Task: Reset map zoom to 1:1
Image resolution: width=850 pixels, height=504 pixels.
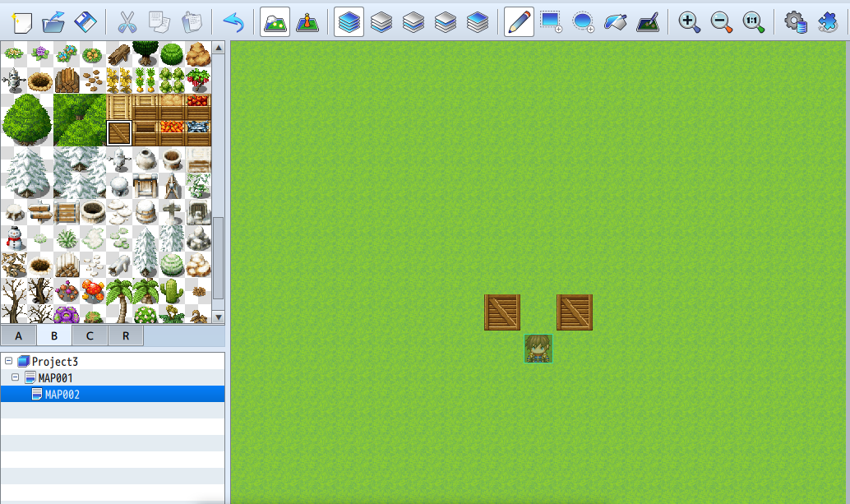Action: tap(753, 22)
